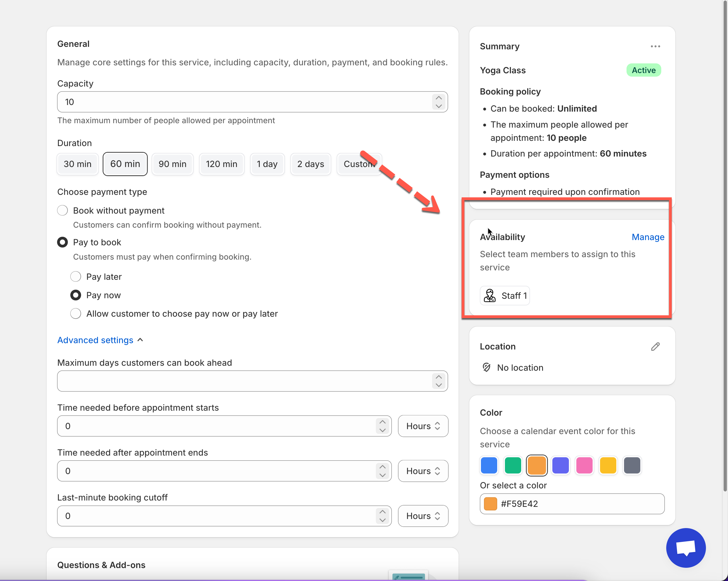Open the chat support bubble
The width and height of the screenshot is (728, 581).
click(686, 548)
